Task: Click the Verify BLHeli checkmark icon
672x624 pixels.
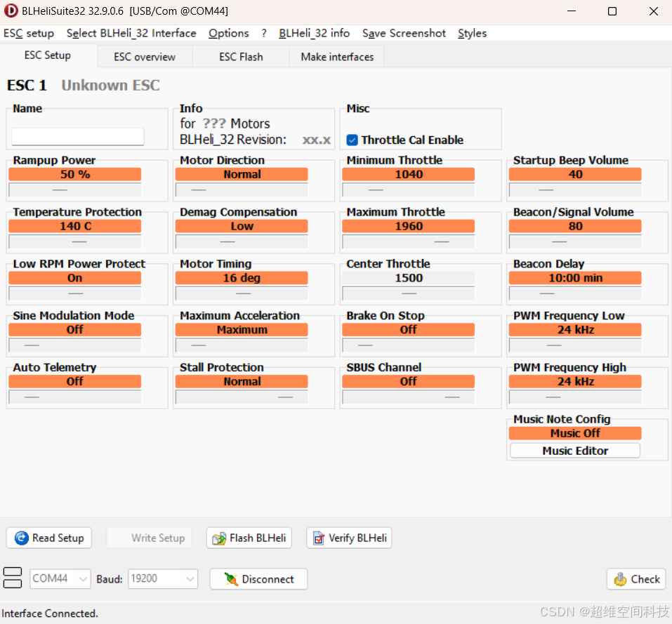Action: [x=319, y=538]
